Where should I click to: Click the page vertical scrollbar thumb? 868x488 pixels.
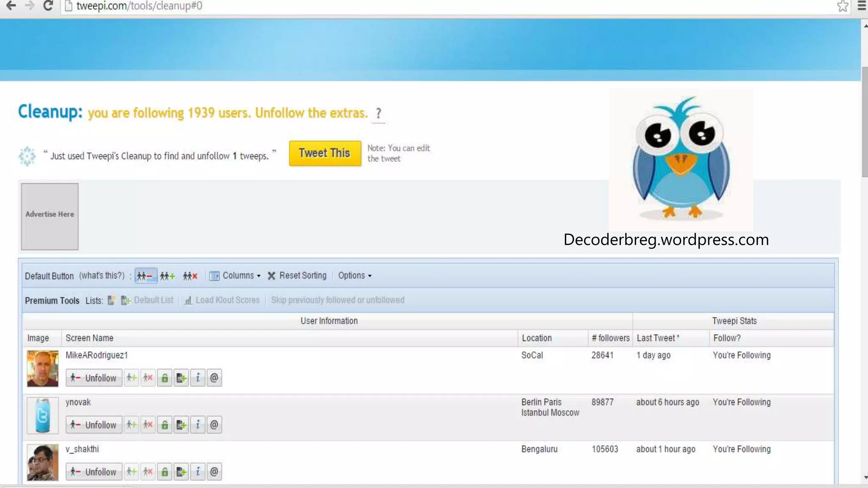click(x=865, y=122)
